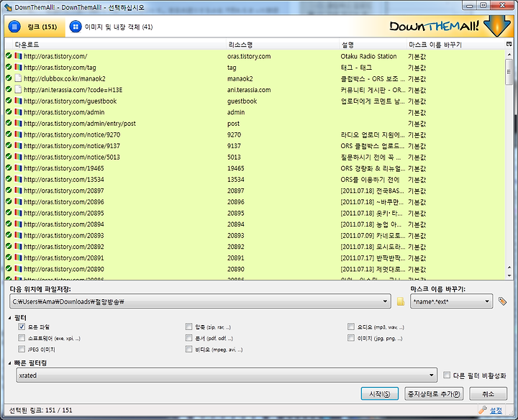Click colored icon of notice/9137 row

point(18,145)
